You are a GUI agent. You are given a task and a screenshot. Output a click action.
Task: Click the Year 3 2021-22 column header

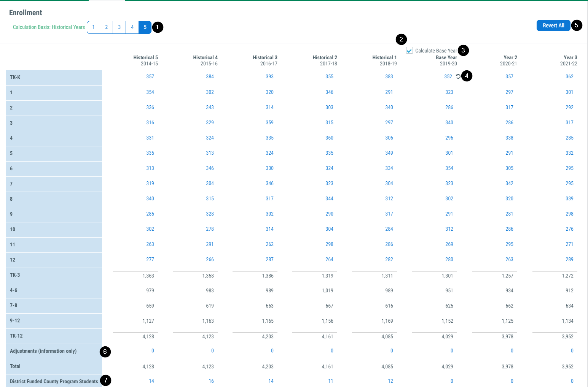[x=569, y=60]
